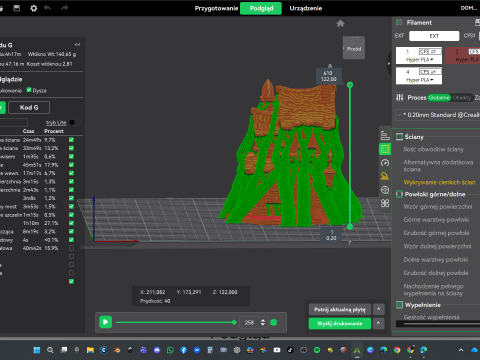Switch the tryb Lite toggle
The width and height of the screenshot is (480, 360).
point(74,122)
